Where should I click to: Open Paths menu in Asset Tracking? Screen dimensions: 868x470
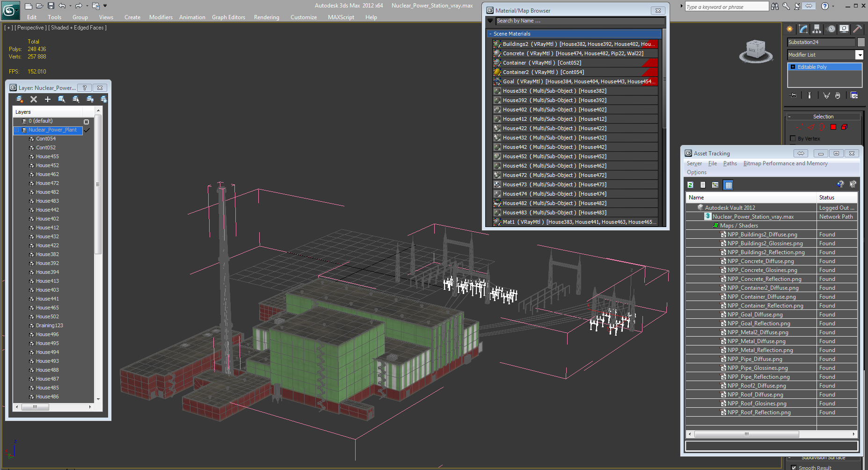(730, 163)
